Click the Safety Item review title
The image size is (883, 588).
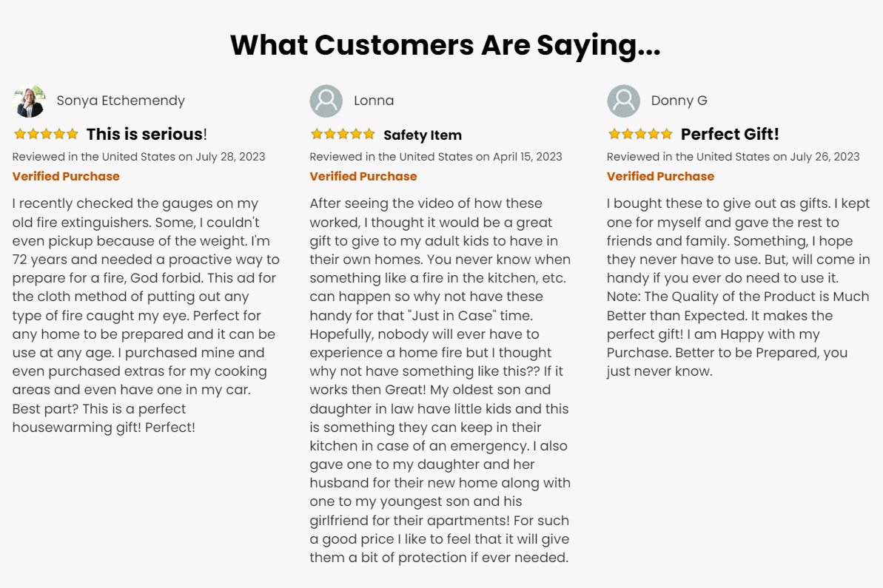(423, 135)
